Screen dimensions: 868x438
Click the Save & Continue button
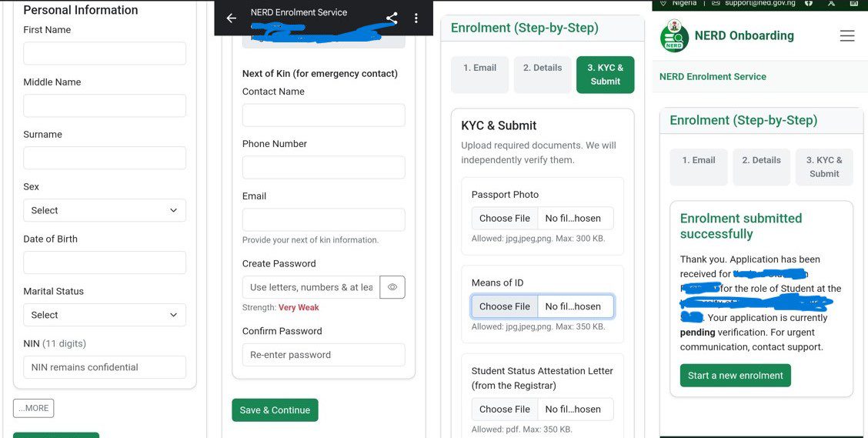[275, 410]
